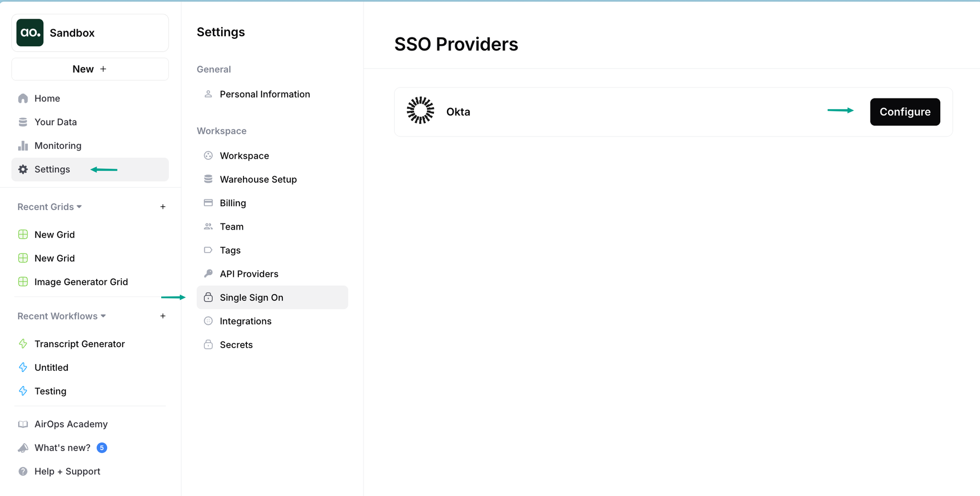Viewport: 980px width, 496px height.
Task: Click the Home house icon
Action: [x=23, y=99]
